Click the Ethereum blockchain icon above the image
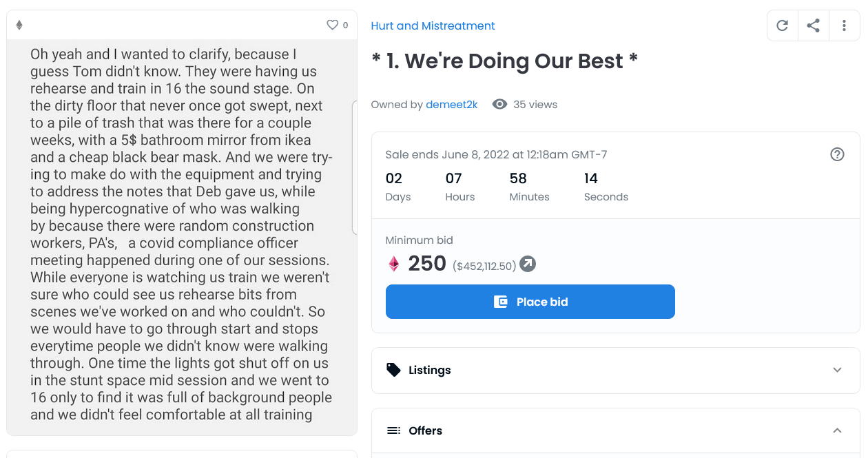Screen dimensions: 868x458 pyautogui.click(x=19, y=25)
